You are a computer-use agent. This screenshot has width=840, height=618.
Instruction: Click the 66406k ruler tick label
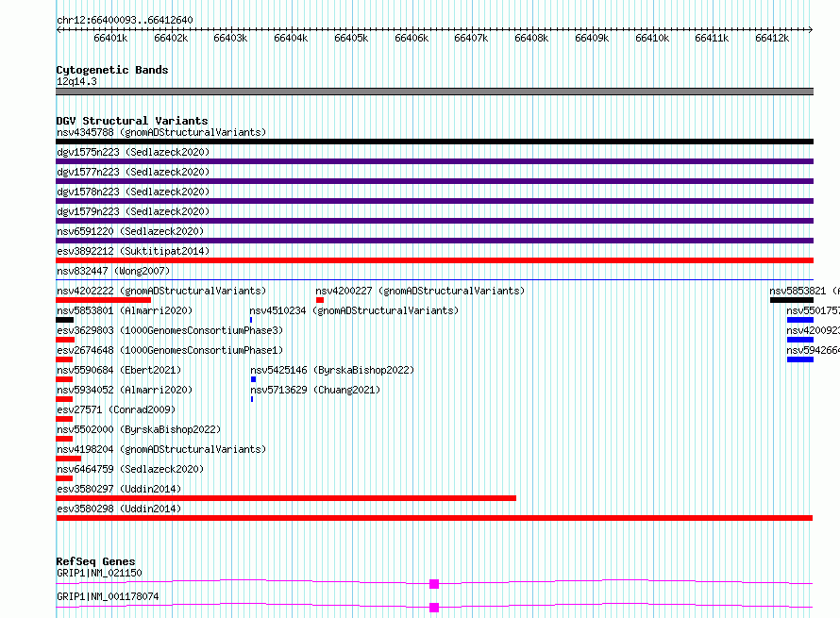pyautogui.click(x=412, y=38)
